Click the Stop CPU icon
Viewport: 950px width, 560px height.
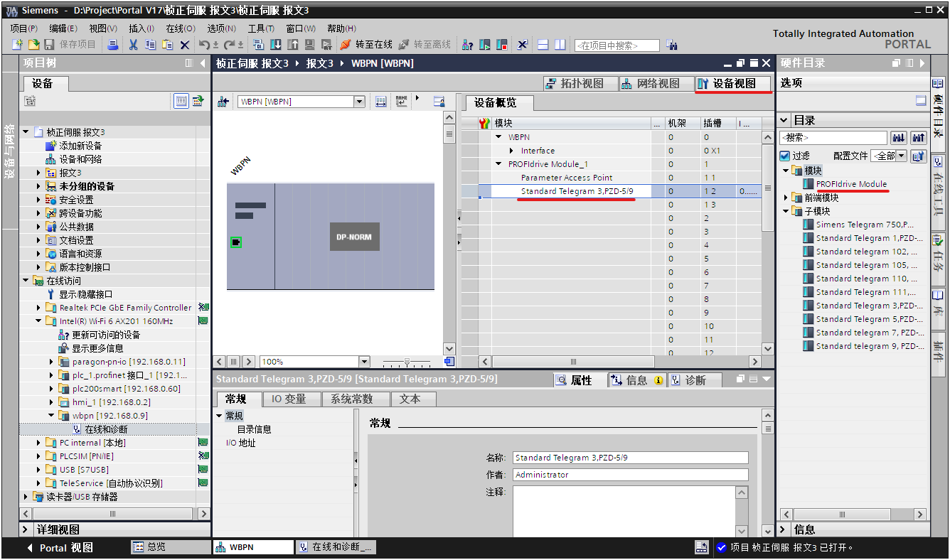coord(502,44)
